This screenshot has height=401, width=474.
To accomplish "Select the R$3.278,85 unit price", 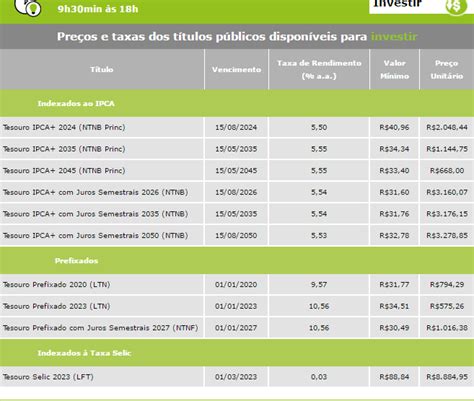I will 447,236.
